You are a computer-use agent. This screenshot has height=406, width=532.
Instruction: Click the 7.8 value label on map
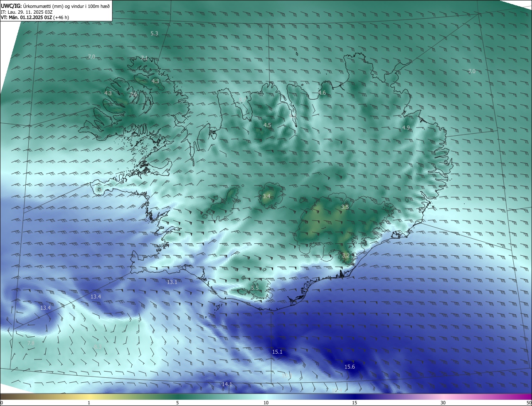31,343
